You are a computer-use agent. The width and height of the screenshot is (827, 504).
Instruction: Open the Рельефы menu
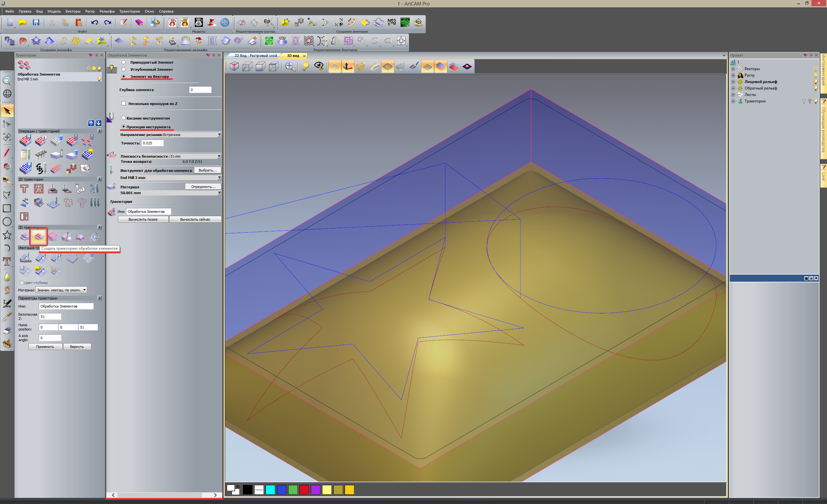click(x=107, y=11)
